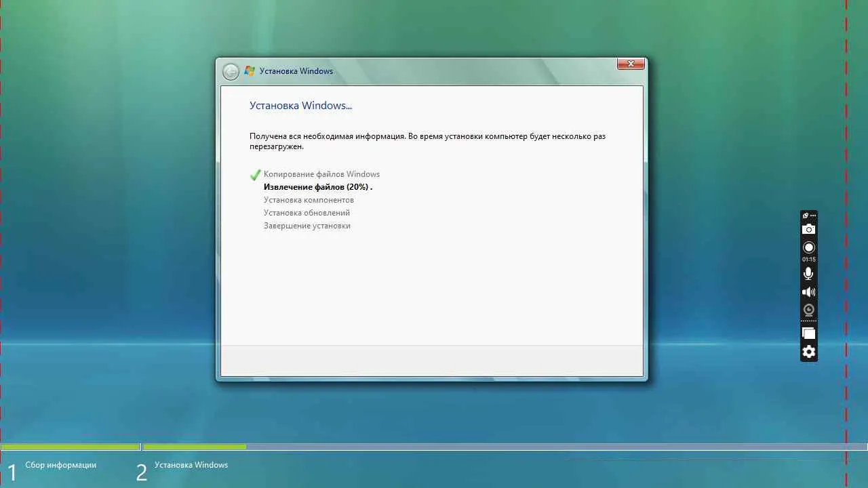Select the step 'Установка компонентов'
The image size is (868, 488).
click(309, 200)
